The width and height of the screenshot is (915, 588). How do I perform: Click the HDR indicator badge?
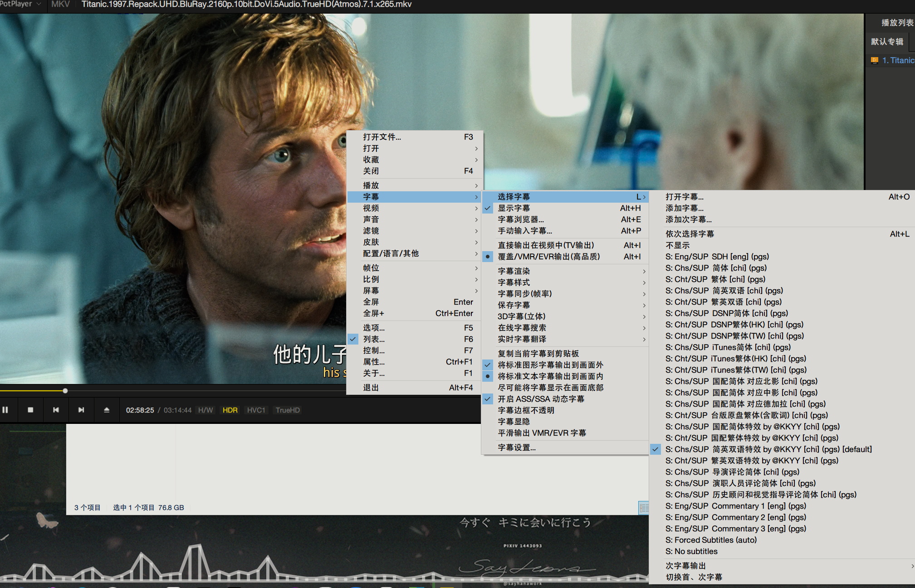[230, 410]
